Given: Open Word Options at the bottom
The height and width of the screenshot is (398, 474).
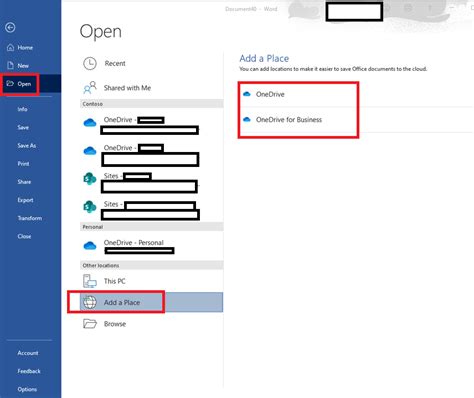Looking at the screenshot, I should point(27,389).
